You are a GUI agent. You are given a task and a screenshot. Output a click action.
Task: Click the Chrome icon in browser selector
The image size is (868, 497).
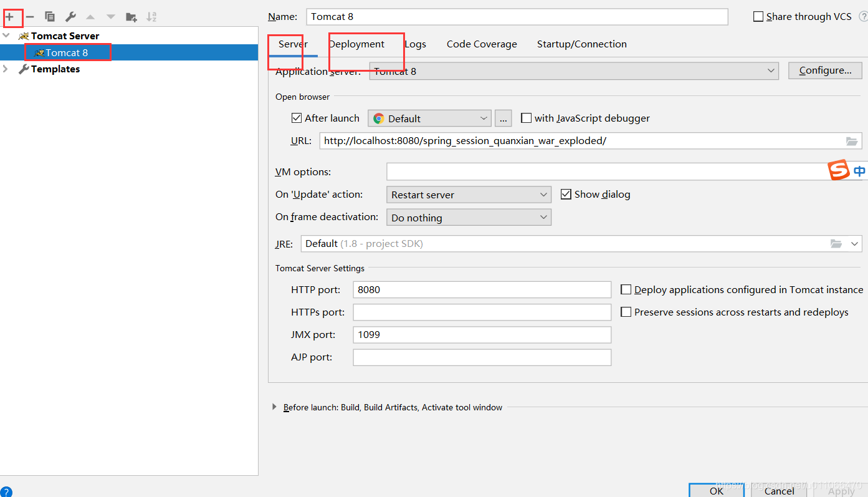(378, 118)
